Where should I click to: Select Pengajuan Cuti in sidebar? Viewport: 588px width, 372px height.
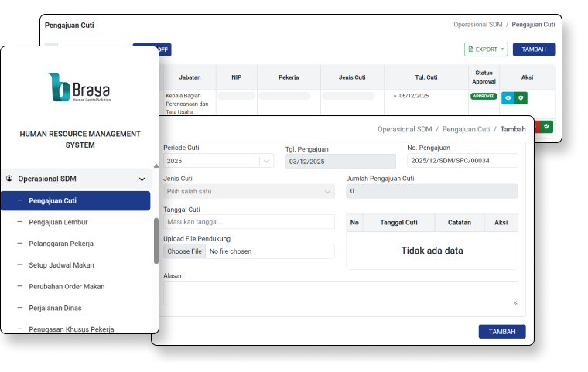[x=75, y=201]
